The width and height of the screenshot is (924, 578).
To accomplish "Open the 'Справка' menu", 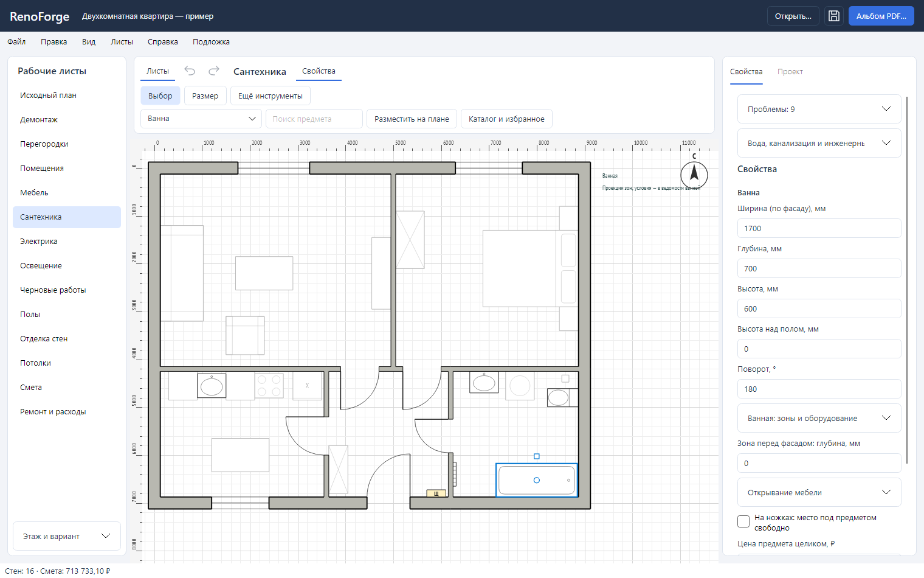I will tap(163, 42).
